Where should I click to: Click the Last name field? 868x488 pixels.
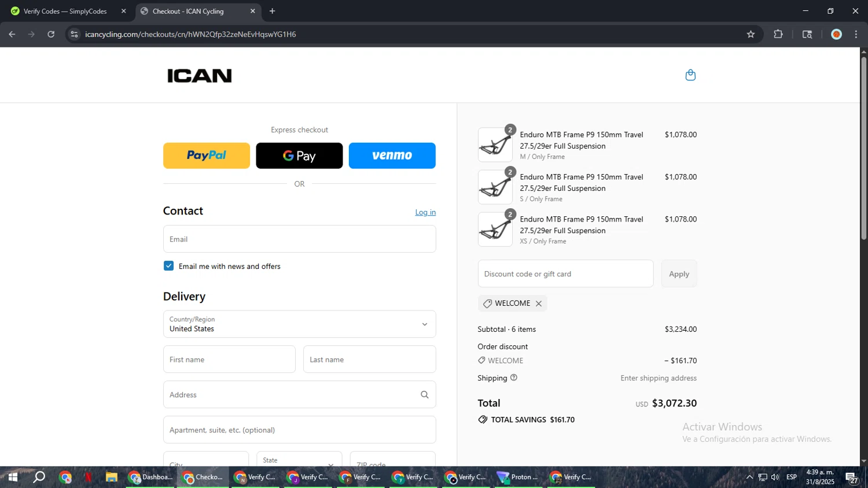[x=370, y=360]
